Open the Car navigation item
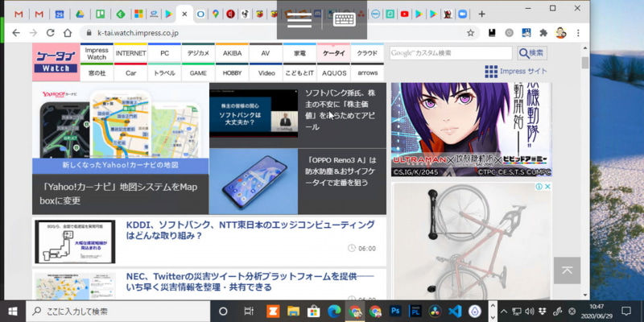This screenshot has width=644, height=322. [x=131, y=73]
